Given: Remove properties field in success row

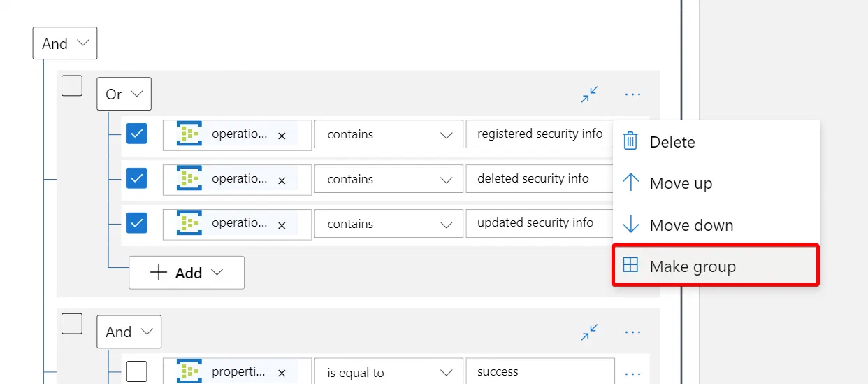Looking at the screenshot, I should point(282,374).
